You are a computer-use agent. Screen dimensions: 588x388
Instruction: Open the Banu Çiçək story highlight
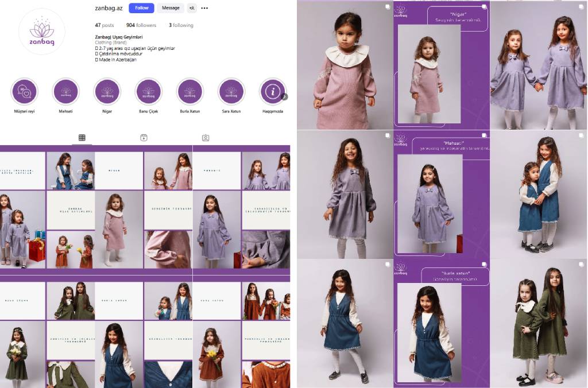pos(148,92)
